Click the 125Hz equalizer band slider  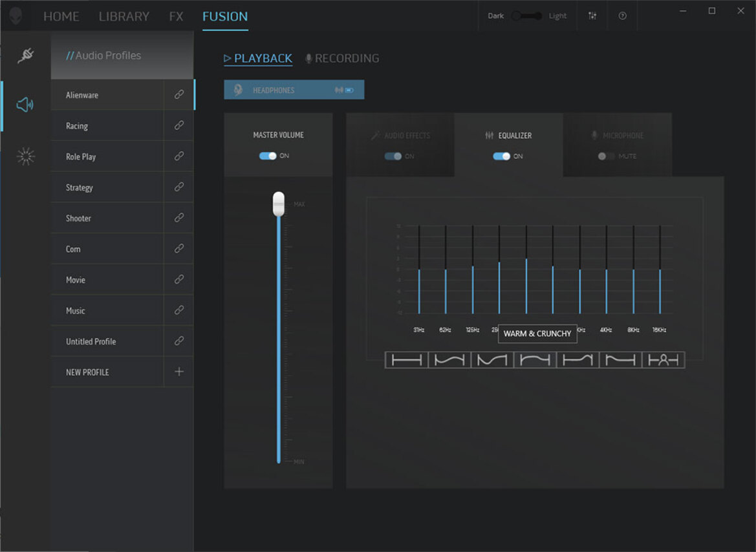(473, 270)
